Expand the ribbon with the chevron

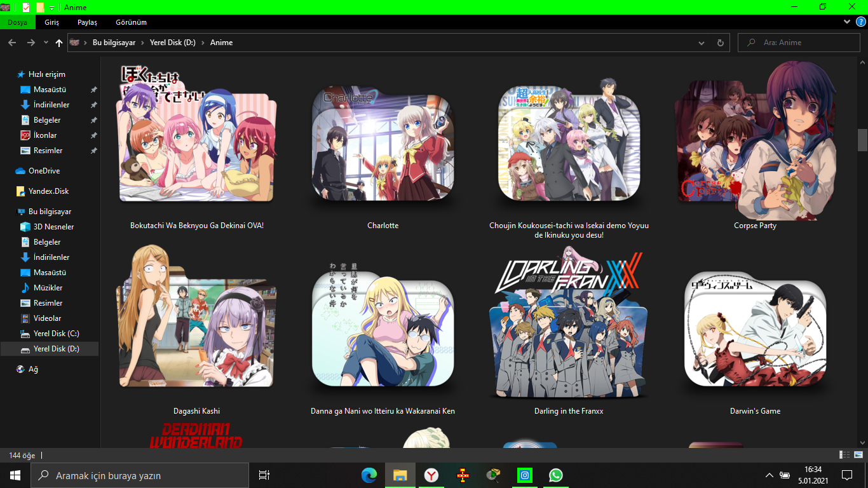(x=847, y=22)
